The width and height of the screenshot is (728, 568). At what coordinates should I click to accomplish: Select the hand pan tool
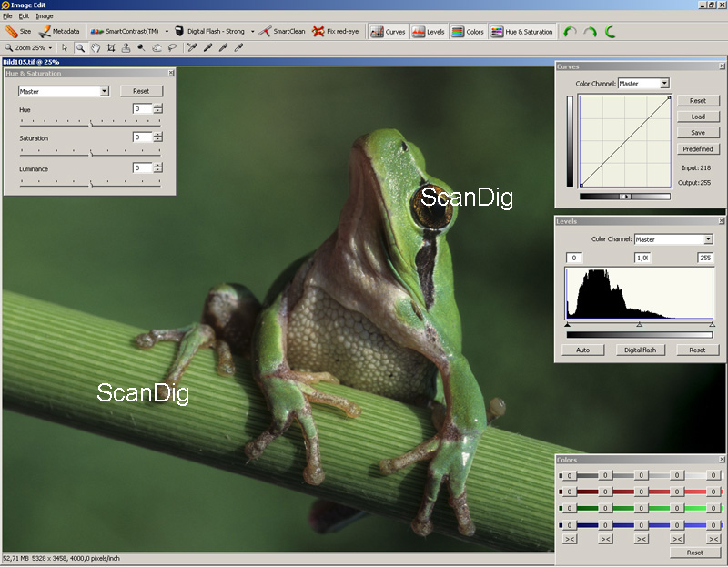96,48
